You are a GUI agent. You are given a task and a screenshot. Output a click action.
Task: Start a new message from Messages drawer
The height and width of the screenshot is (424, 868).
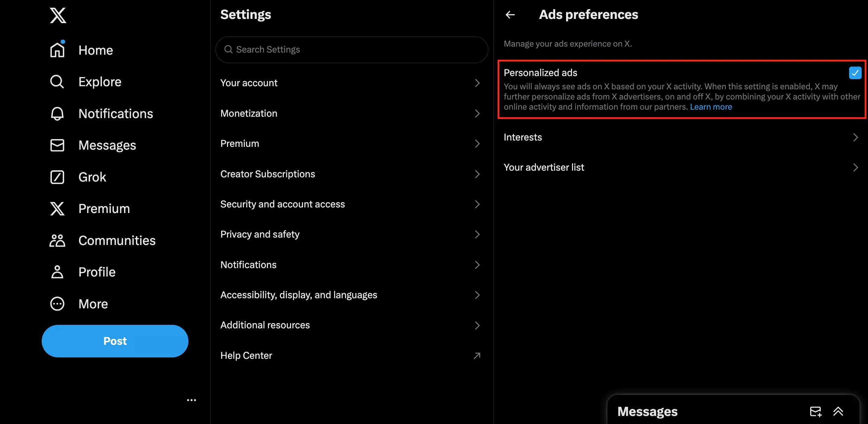pos(815,411)
